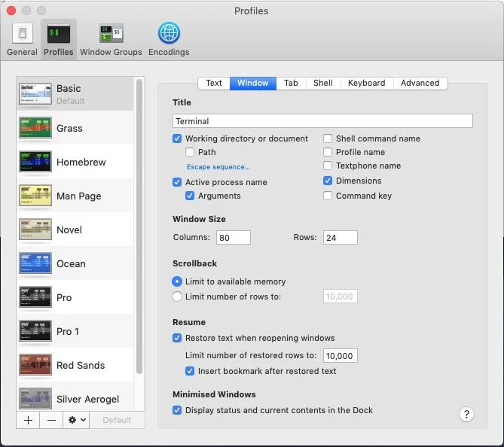Click the scrollback rows limit field
Viewport: 504px width, 447px height.
[x=341, y=296]
